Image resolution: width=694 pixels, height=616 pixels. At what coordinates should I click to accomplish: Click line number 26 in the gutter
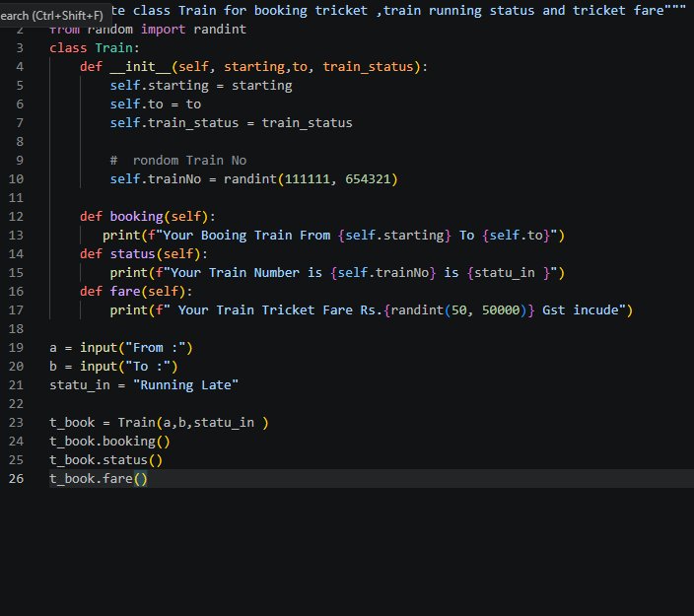tap(16, 479)
